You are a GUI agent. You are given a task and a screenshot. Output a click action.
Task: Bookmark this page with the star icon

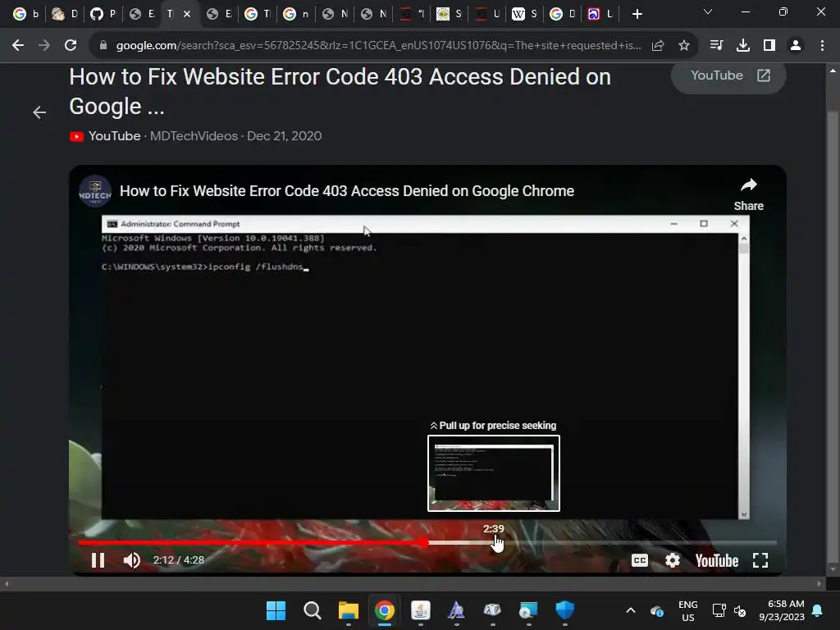click(x=683, y=46)
